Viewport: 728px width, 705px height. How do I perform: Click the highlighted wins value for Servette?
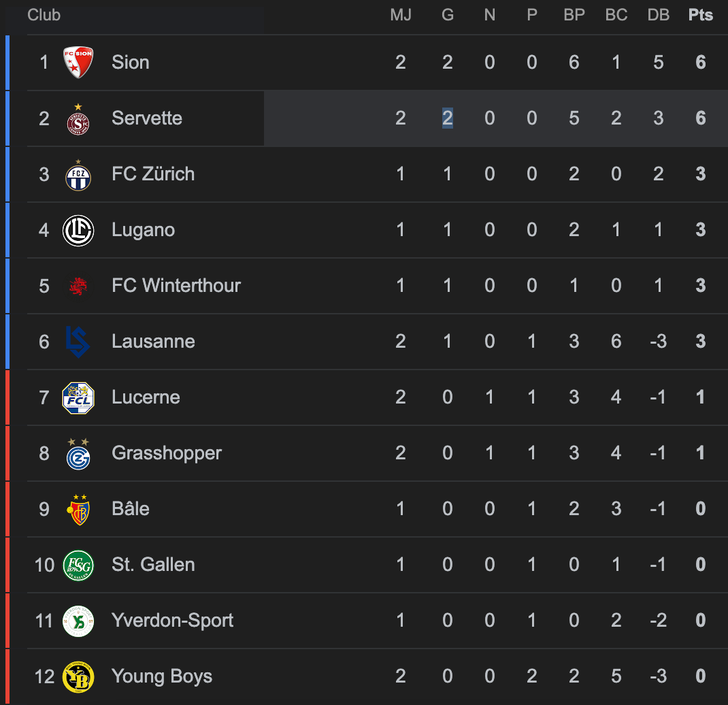[448, 118]
